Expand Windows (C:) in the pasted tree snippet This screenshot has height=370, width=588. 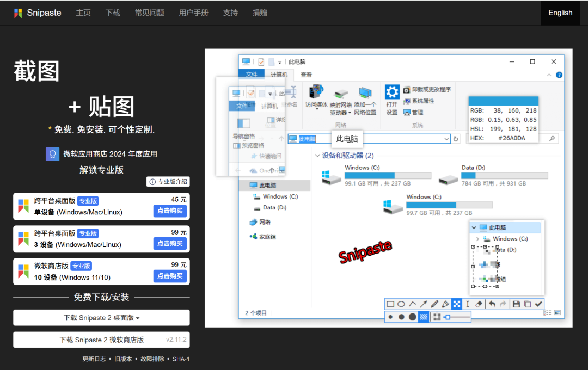pos(477,239)
